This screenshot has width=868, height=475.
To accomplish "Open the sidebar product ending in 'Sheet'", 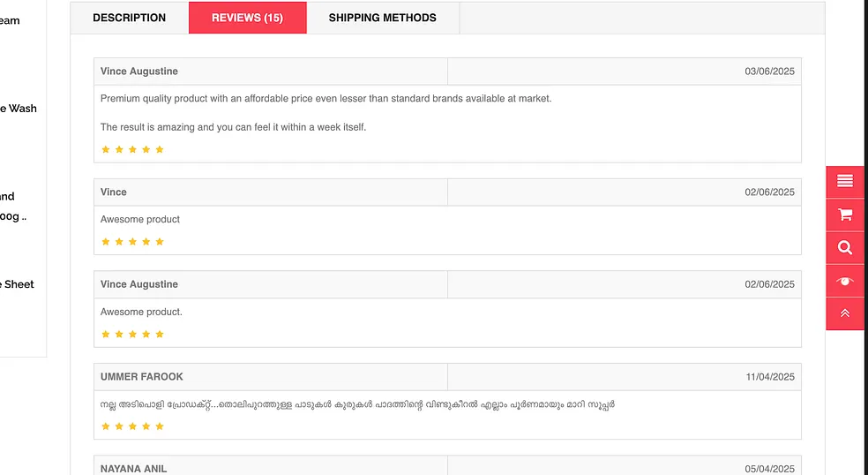I will pos(18,284).
